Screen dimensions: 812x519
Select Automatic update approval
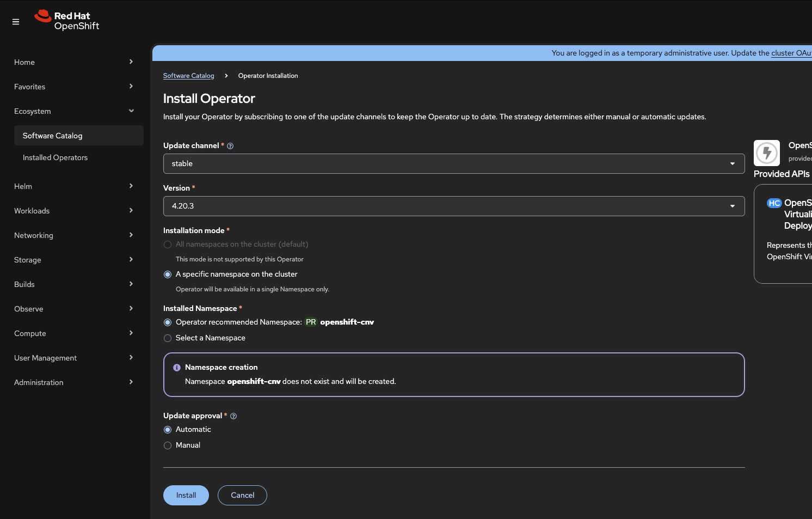tap(168, 430)
